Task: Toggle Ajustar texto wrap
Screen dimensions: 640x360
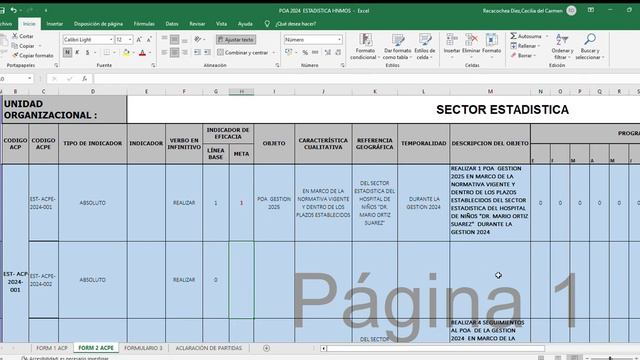Action: coord(236,40)
